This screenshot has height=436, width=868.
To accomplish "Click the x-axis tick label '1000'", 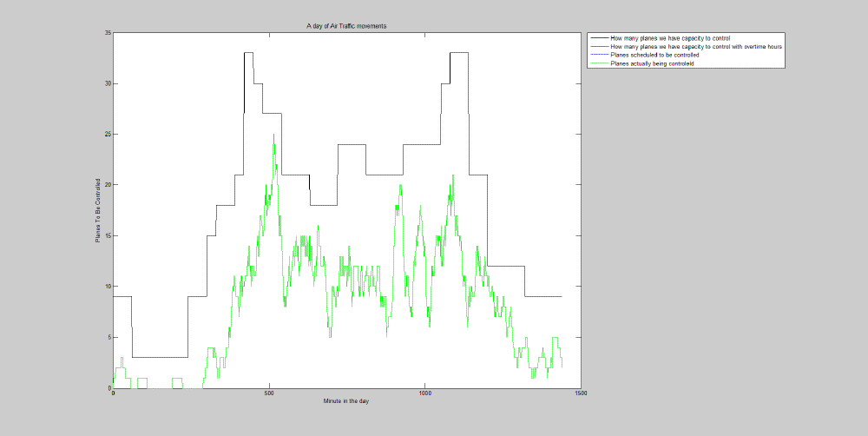I will coord(424,393).
